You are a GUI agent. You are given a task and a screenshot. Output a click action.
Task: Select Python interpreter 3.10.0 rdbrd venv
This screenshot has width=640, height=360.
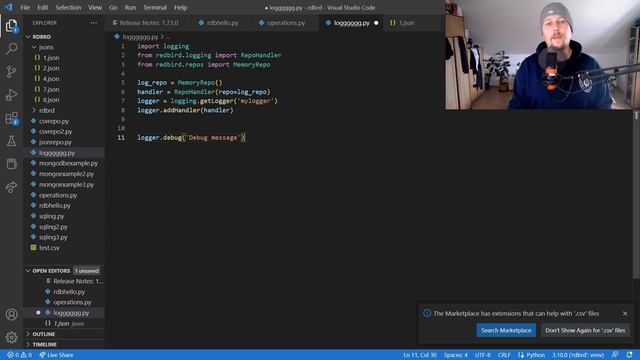point(578,355)
